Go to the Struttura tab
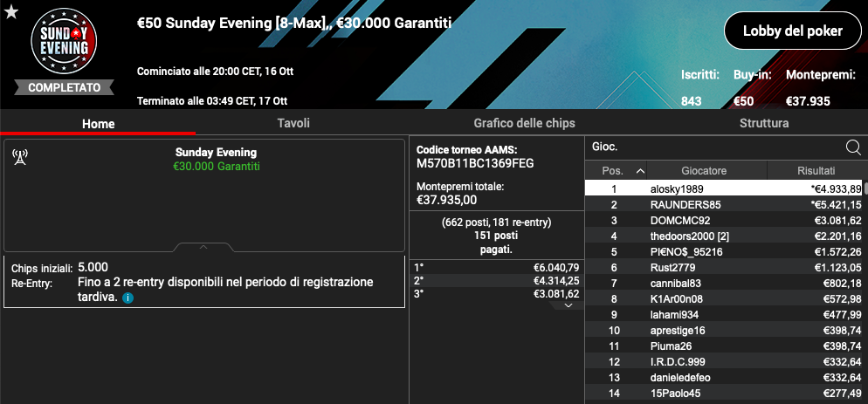 764,123
